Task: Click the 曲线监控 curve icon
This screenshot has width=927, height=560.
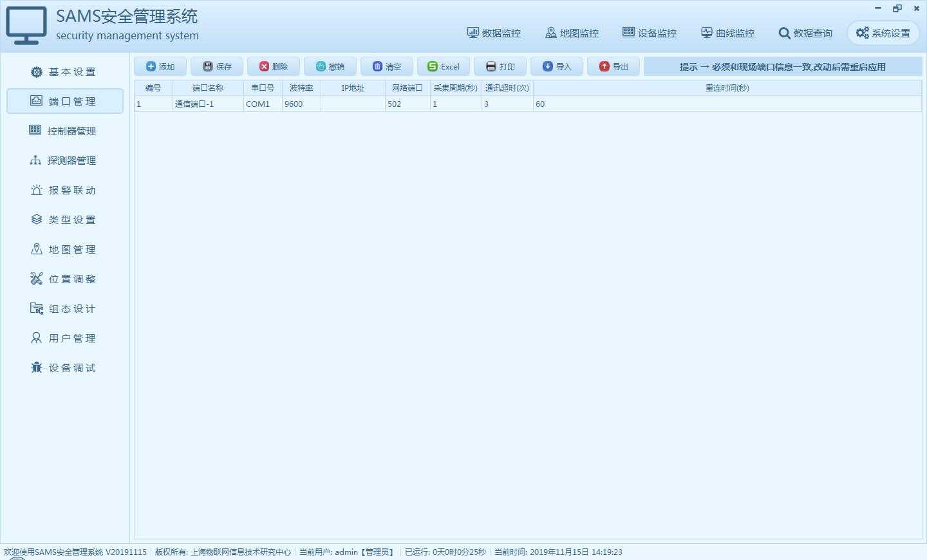Action: [x=707, y=32]
